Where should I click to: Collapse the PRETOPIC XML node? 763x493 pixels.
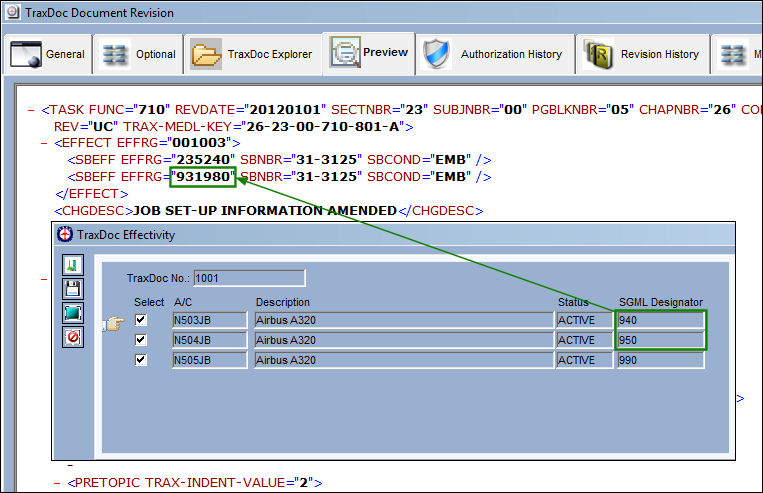(57, 483)
